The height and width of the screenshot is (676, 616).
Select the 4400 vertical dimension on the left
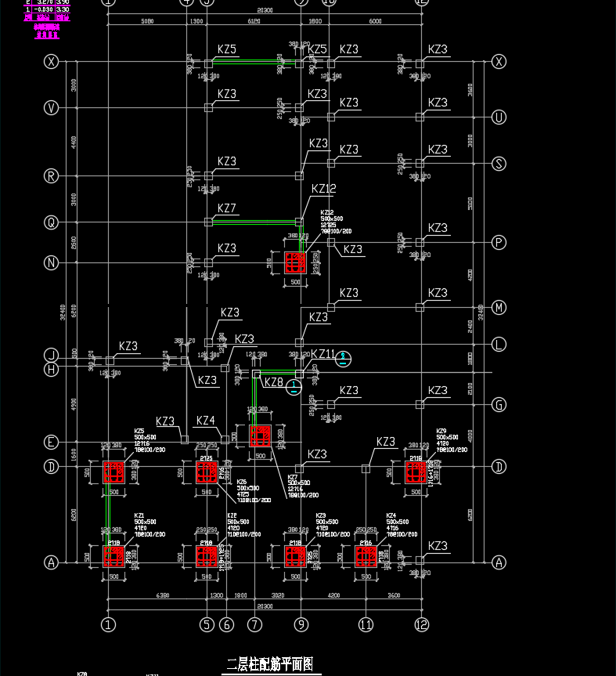pos(74,143)
